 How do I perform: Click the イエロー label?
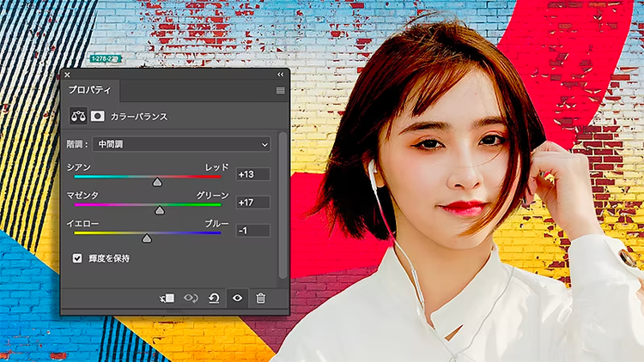(x=82, y=224)
